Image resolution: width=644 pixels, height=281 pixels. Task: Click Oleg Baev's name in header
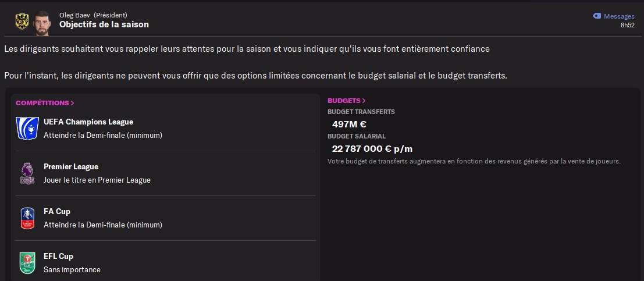coord(74,15)
